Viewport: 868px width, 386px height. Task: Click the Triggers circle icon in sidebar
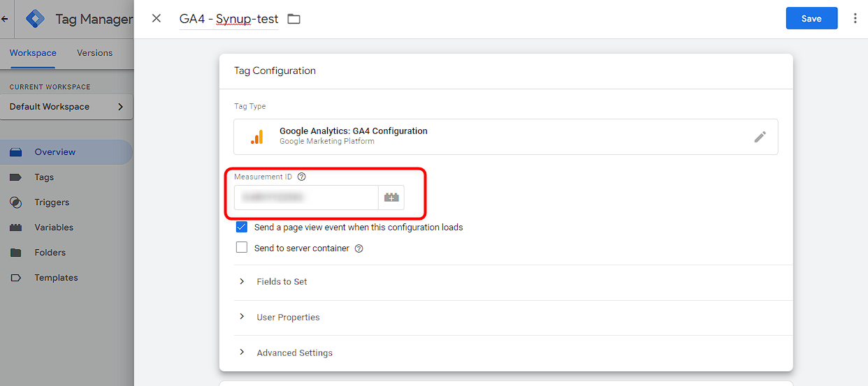coord(15,202)
